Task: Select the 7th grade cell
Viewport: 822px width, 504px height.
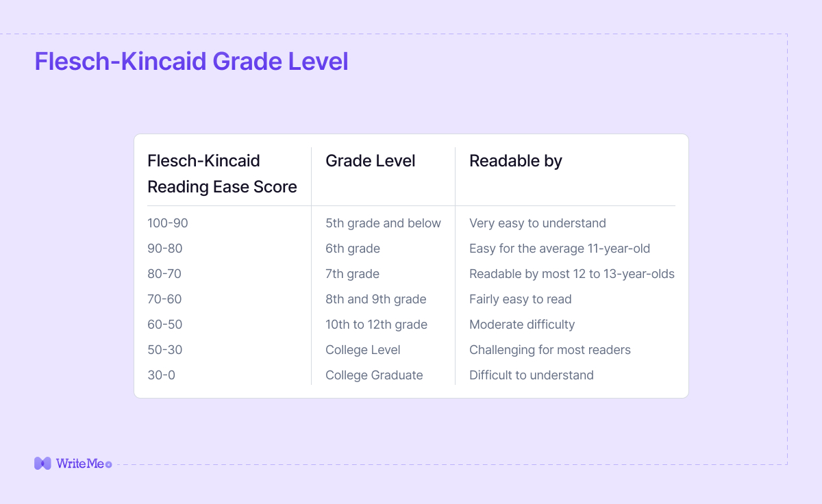Action: click(x=352, y=274)
